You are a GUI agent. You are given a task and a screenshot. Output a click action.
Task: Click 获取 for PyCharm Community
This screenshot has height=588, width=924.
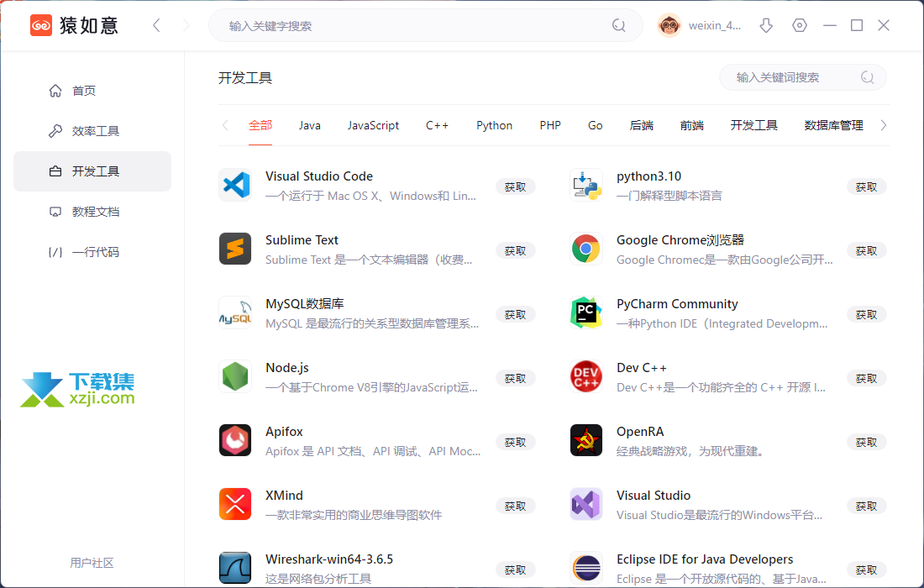866,315
